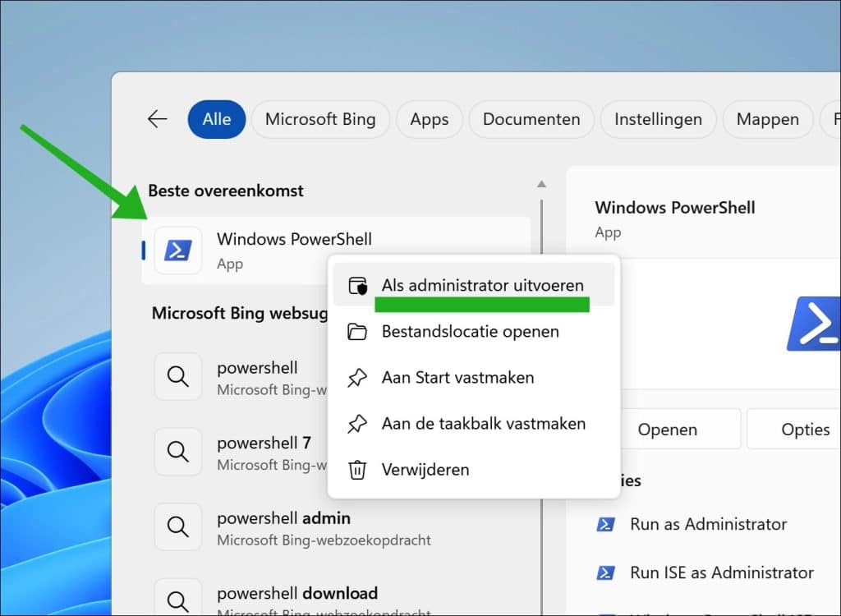This screenshot has height=616, width=841.
Task: Click Run ISE as Administrator link
Action: pos(722,573)
